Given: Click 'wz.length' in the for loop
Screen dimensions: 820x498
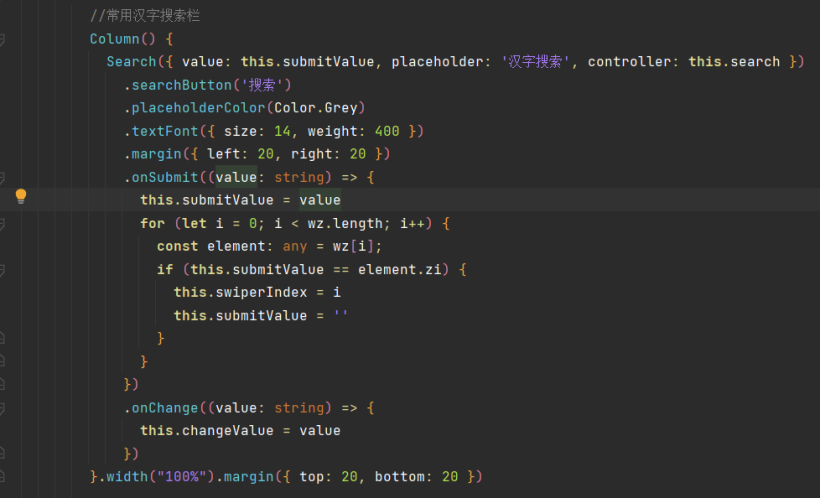Looking at the screenshot, I should pos(345,223).
